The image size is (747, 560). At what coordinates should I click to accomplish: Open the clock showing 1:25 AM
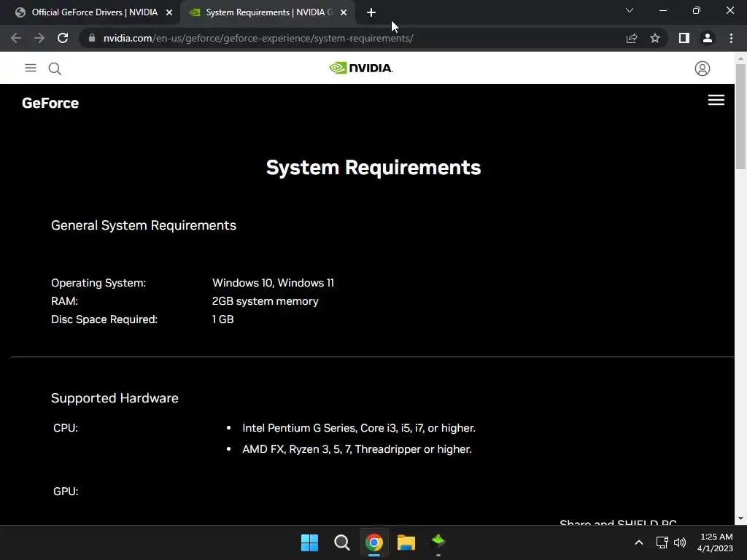[715, 542]
